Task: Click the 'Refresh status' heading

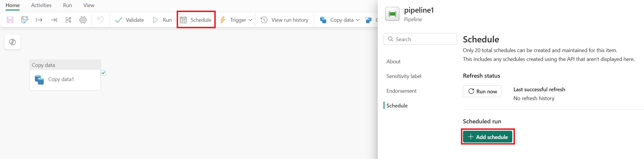Action: pos(481,76)
